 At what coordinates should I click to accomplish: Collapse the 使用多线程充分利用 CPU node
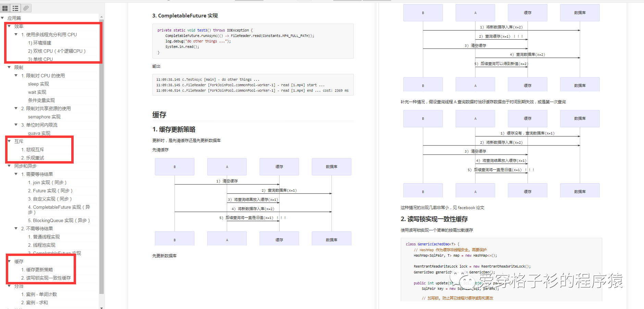pos(16,34)
